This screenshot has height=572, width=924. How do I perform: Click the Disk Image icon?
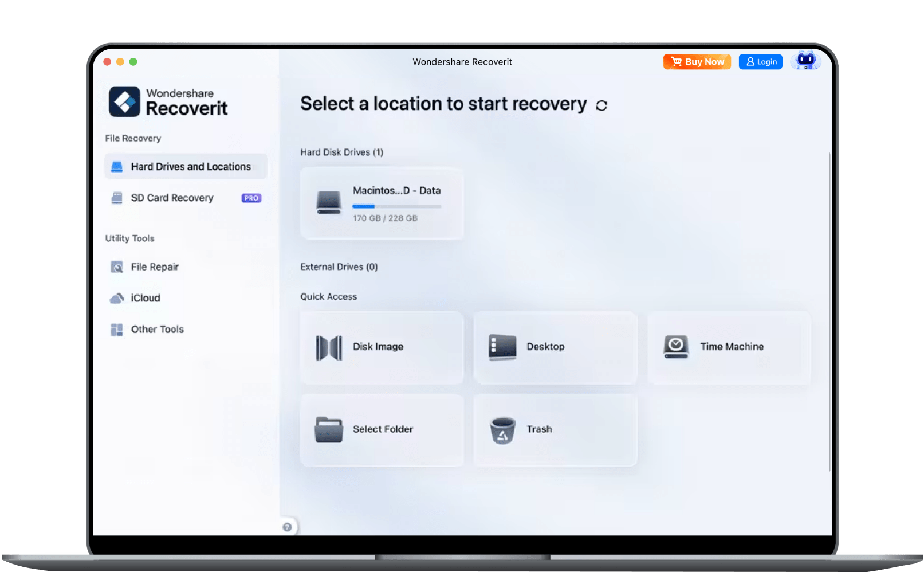329,348
